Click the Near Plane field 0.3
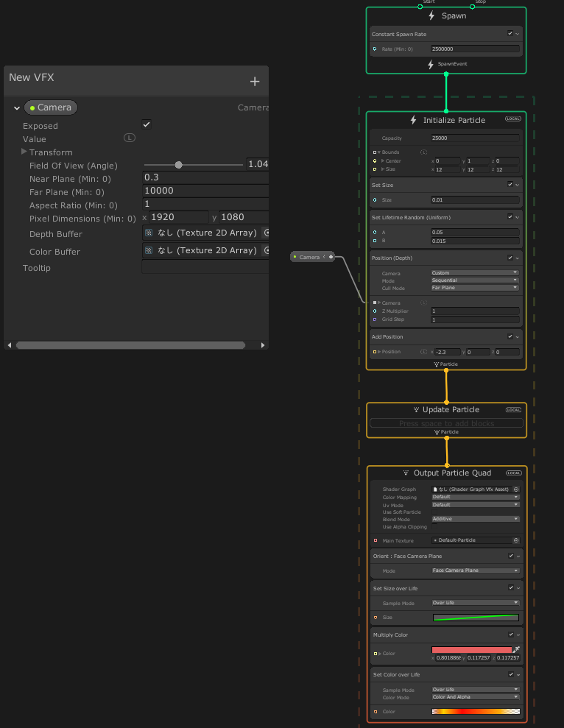The image size is (564, 728). (x=205, y=177)
